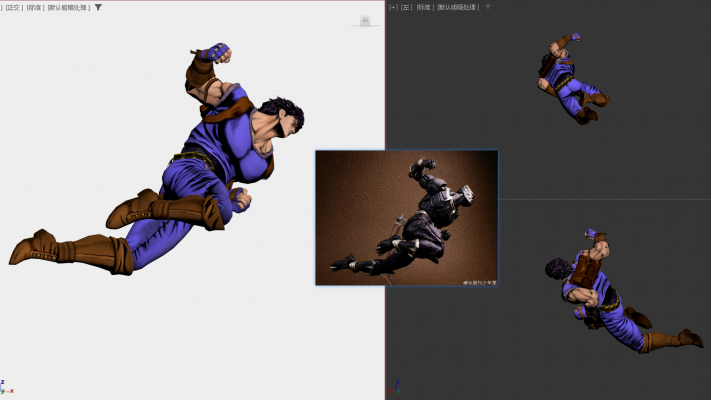Screen dimensions: 711x400
Task: Click the filter funnel icon in right viewport
Action: [x=488, y=7]
